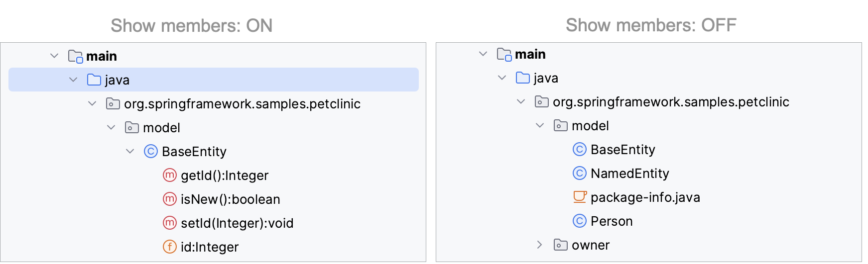Select package-info.java in right tree
The width and height of the screenshot is (868, 264).
[645, 197]
